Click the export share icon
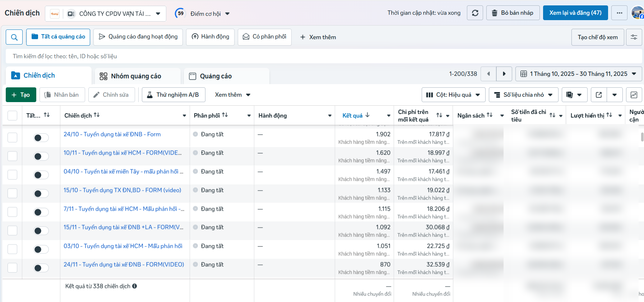 599,95
